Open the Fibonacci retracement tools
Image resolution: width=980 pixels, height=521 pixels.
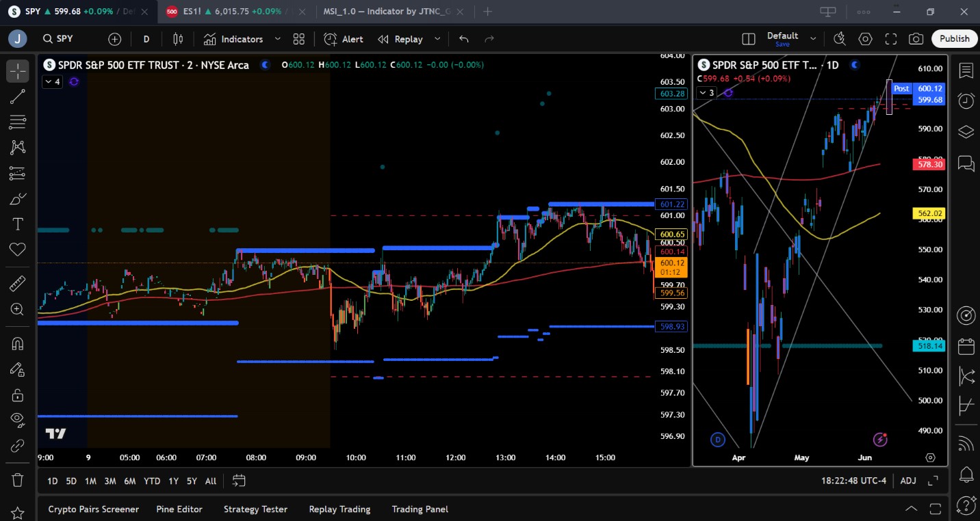pos(18,122)
